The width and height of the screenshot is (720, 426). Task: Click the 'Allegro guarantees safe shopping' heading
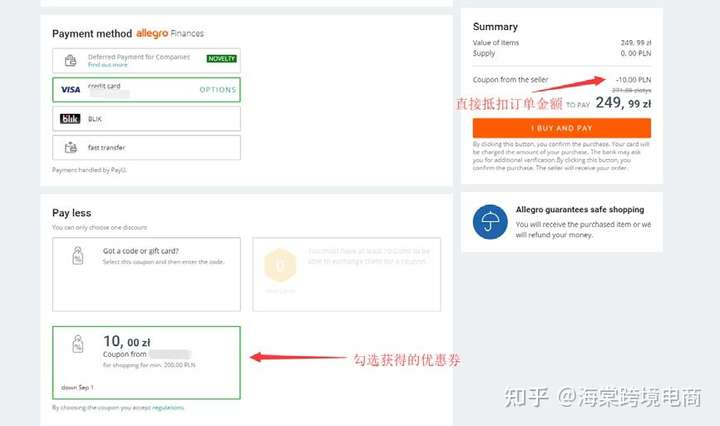580,209
